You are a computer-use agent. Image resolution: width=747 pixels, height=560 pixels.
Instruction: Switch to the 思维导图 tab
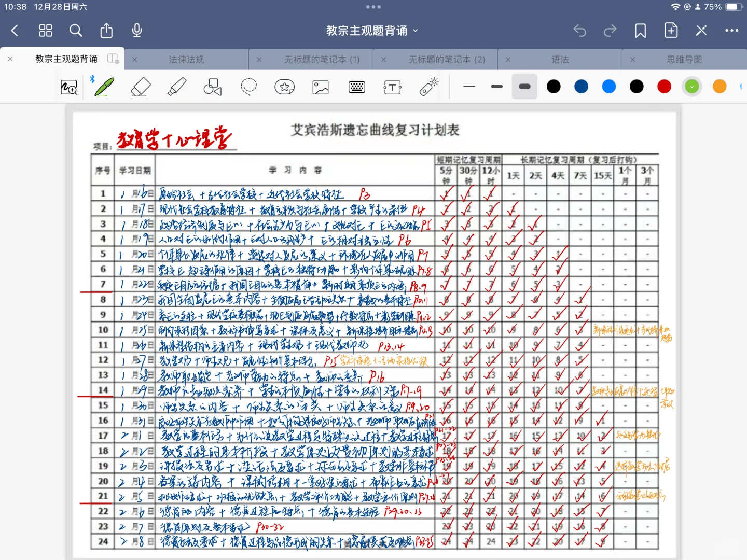click(x=684, y=59)
